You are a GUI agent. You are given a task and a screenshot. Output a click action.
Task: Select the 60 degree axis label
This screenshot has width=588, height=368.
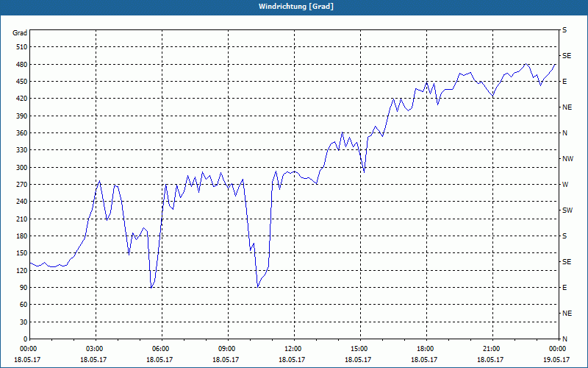coord(24,305)
